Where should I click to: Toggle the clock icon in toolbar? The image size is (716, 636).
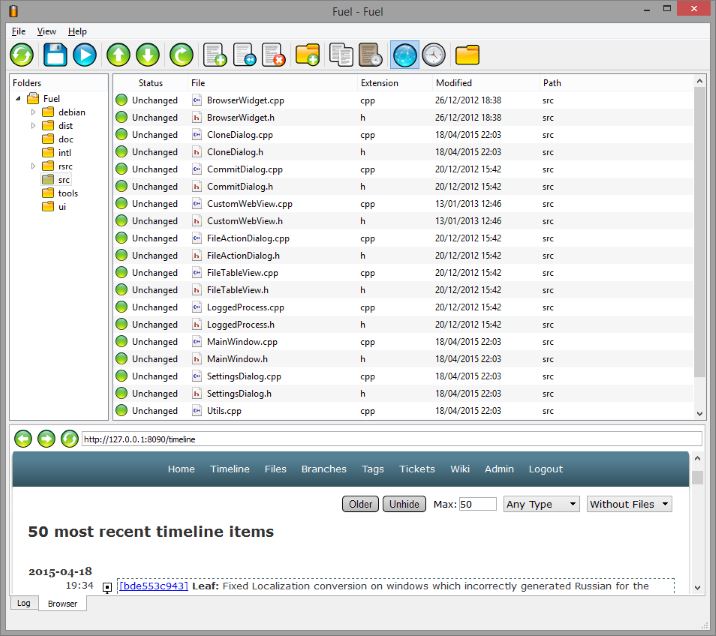[x=433, y=55]
